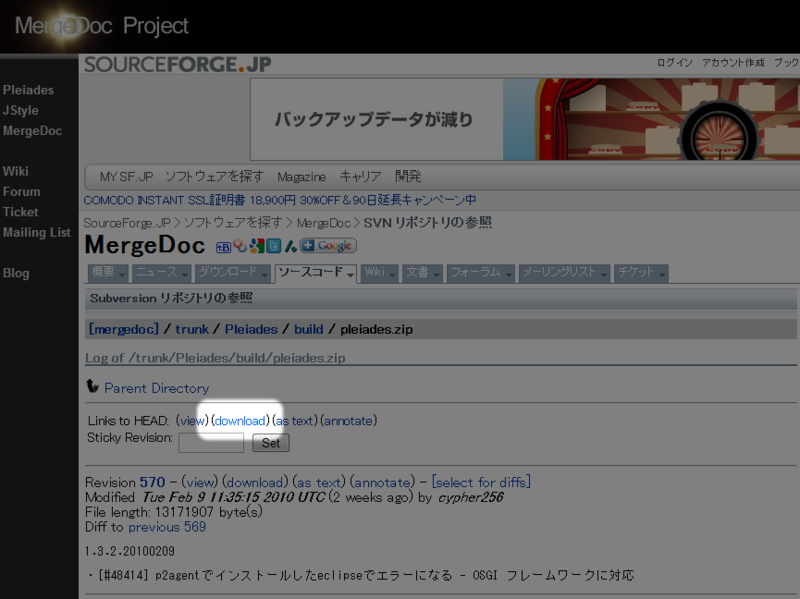Click the green Livedoor clip icon
The height and width of the screenshot is (599, 800).
point(290,246)
